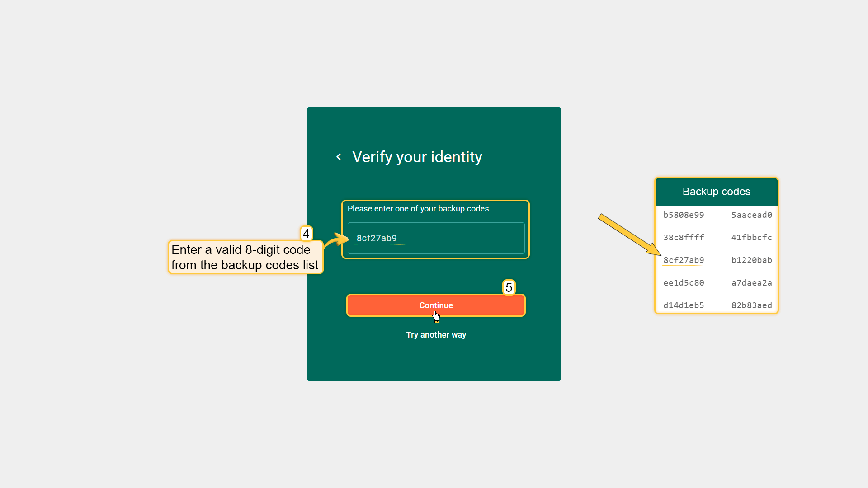This screenshot has height=488, width=868.
Task: Open the Try another way link
Action: pyautogui.click(x=436, y=335)
